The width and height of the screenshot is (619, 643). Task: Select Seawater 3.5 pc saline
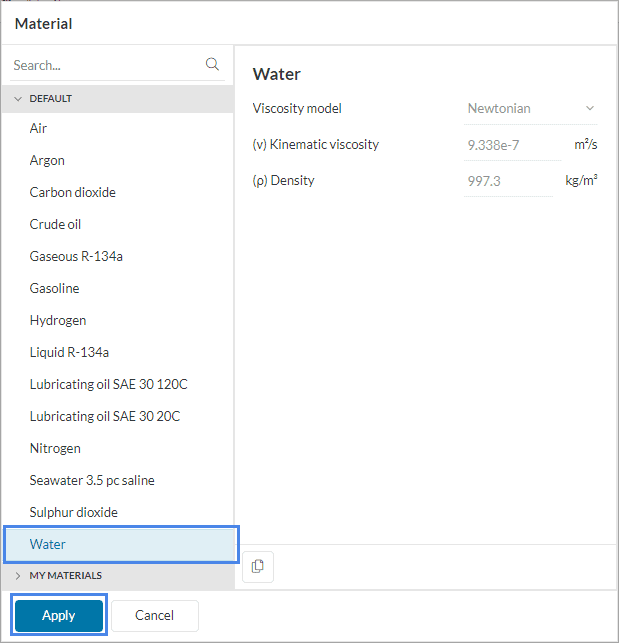point(92,480)
